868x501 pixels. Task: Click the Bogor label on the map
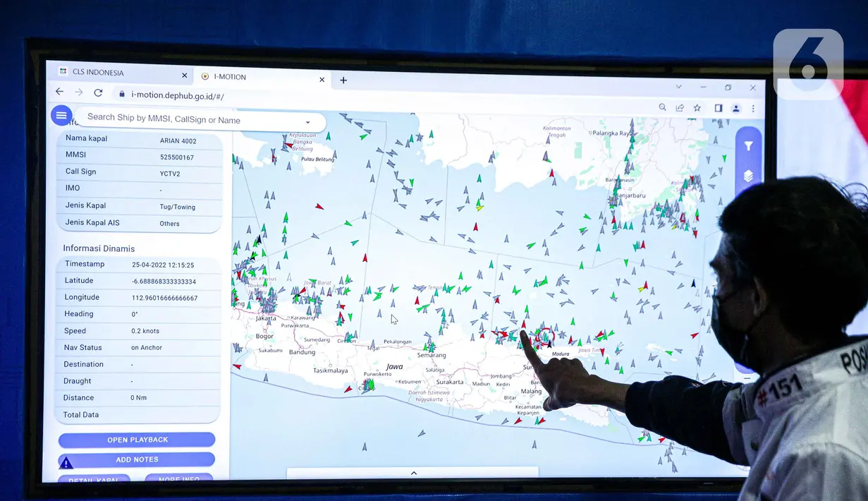[264, 337]
